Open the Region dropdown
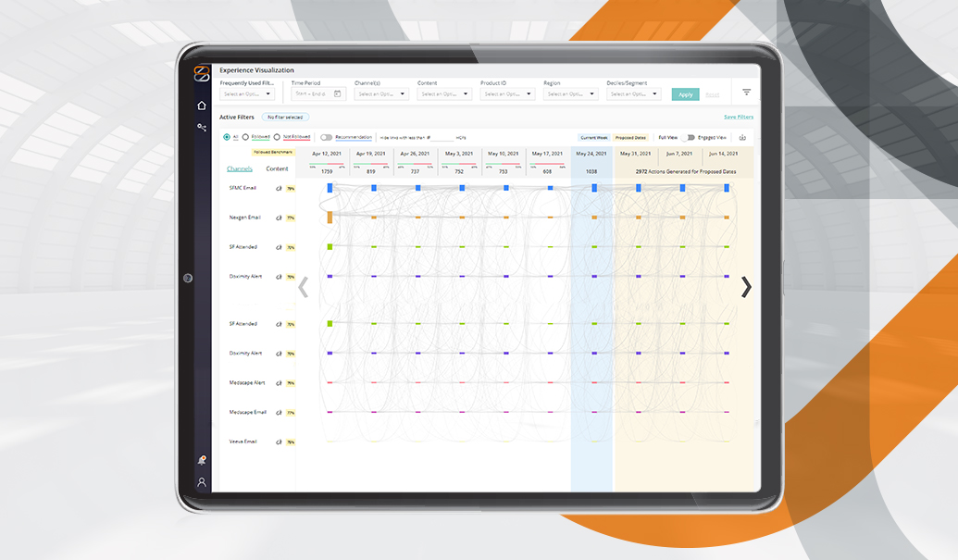The width and height of the screenshot is (958, 560). coord(570,93)
